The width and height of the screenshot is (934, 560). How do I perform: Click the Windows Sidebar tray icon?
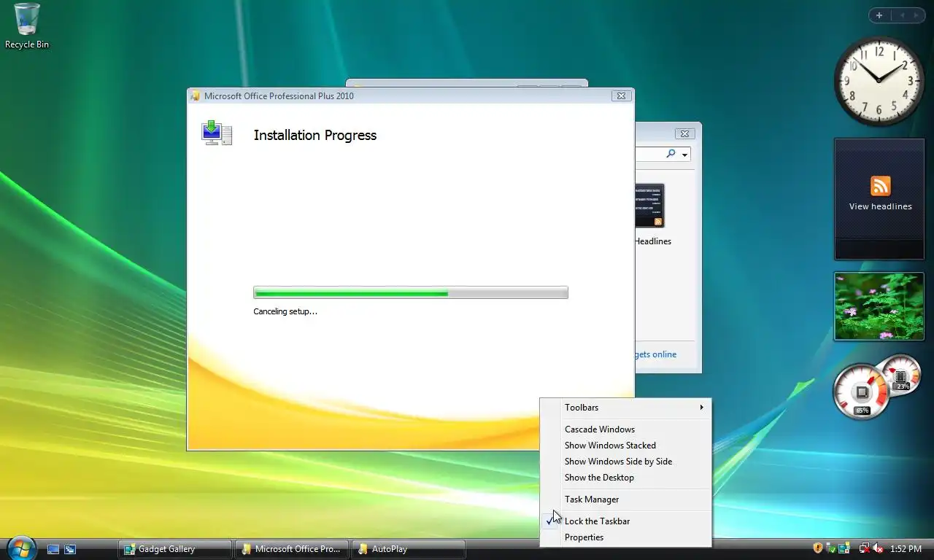pyautogui.click(x=844, y=548)
